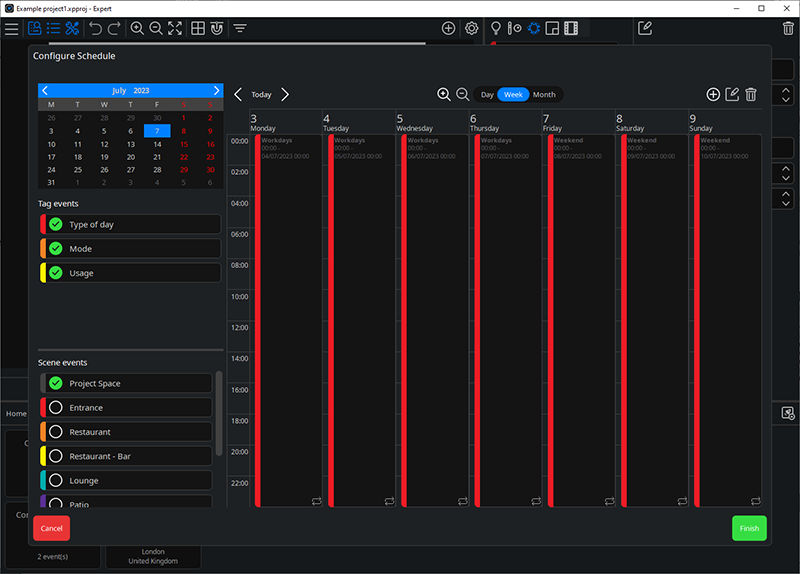The width and height of the screenshot is (800, 574).
Task: Zoom in on the schedule calendar
Action: point(444,94)
